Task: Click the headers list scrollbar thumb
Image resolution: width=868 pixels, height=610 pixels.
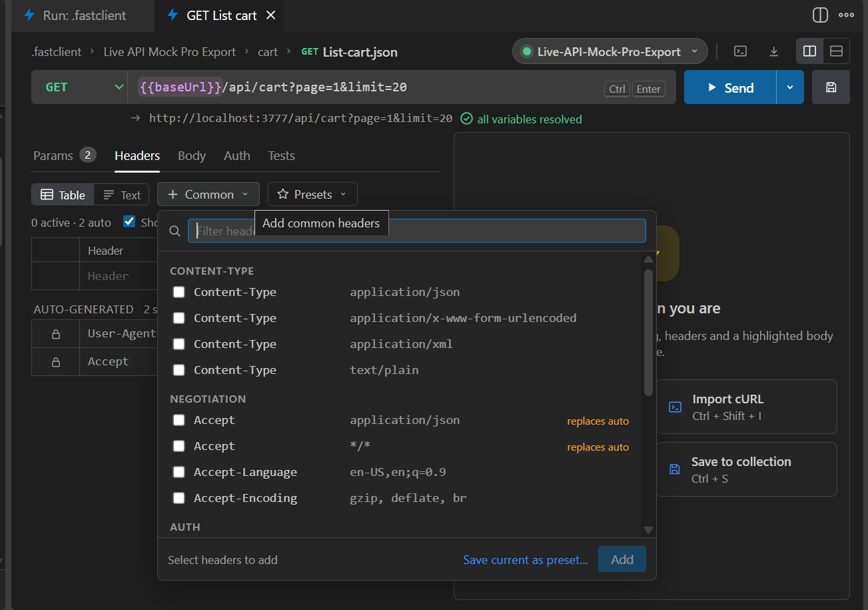Action: [x=648, y=332]
